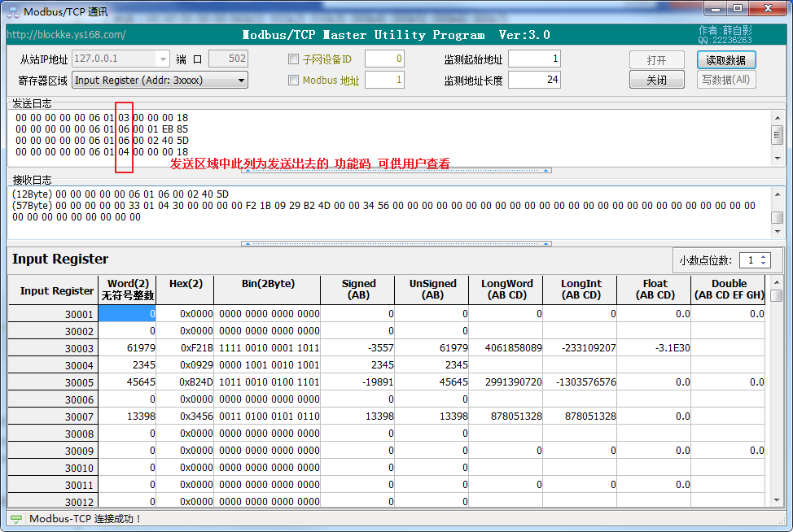Click splitter handle below the send log
This screenshot has height=532, width=793.
396,171
